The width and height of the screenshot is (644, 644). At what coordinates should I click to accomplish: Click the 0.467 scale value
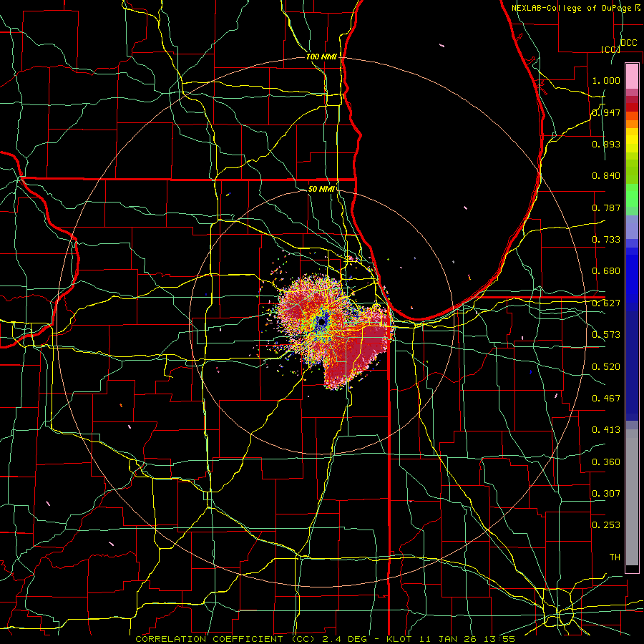(x=606, y=399)
